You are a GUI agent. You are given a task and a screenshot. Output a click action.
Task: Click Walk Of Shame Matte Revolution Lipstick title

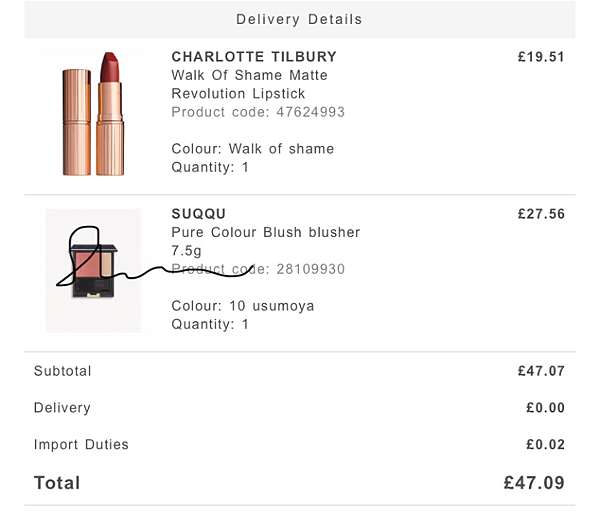[249, 84]
